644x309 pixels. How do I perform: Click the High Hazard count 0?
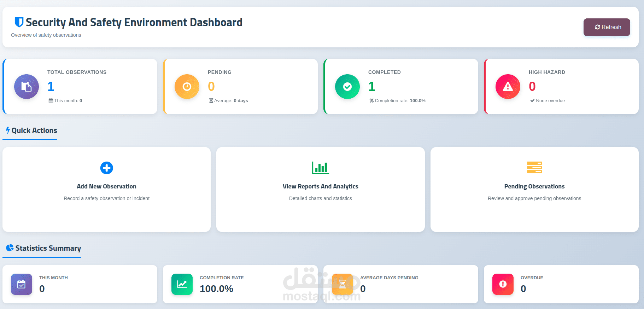click(x=532, y=87)
